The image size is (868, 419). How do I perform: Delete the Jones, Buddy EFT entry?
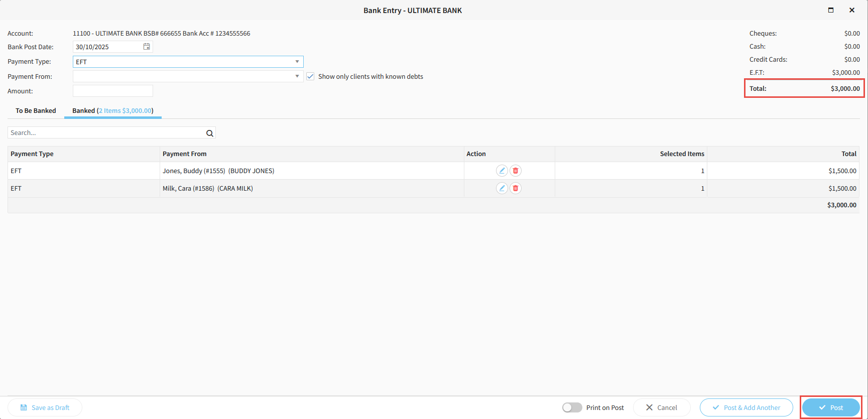click(x=516, y=171)
